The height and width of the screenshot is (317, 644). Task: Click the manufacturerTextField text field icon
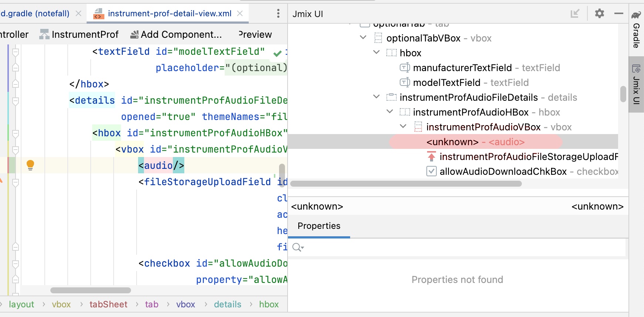[405, 68]
